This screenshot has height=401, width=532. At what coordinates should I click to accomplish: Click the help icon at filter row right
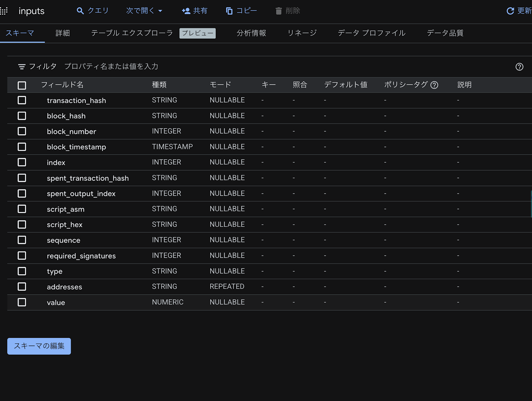519,67
